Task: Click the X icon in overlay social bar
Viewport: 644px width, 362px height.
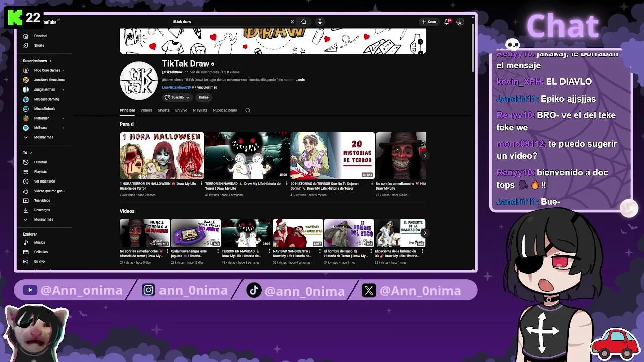Action: coord(369,290)
